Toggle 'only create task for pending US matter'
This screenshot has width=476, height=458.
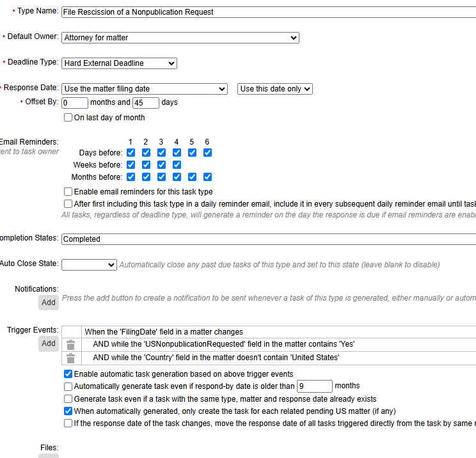[x=68, y=411]
